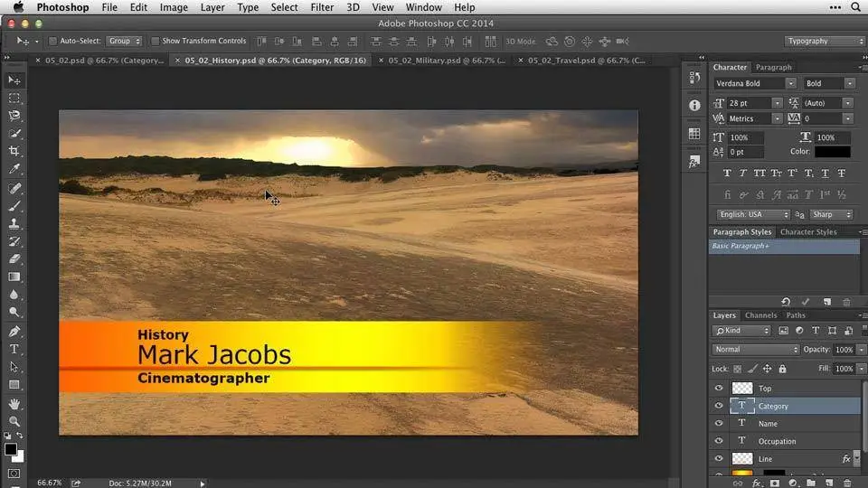Open the Filter menu
Screen dimensions: 868x488
point(322,7)
